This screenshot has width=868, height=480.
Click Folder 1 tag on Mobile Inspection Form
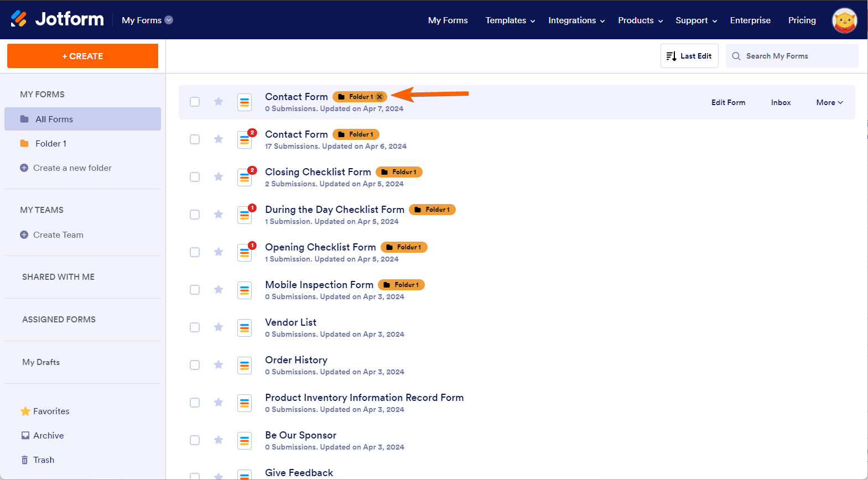pyautogui.click(x=401, y=285)
